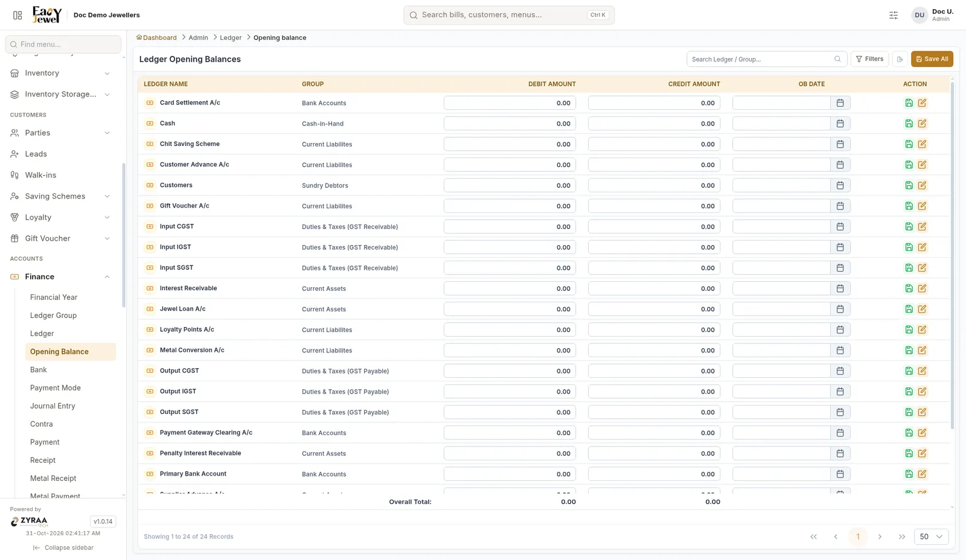
Task: Open the Leads menu item
Action: tap(60, 154)
